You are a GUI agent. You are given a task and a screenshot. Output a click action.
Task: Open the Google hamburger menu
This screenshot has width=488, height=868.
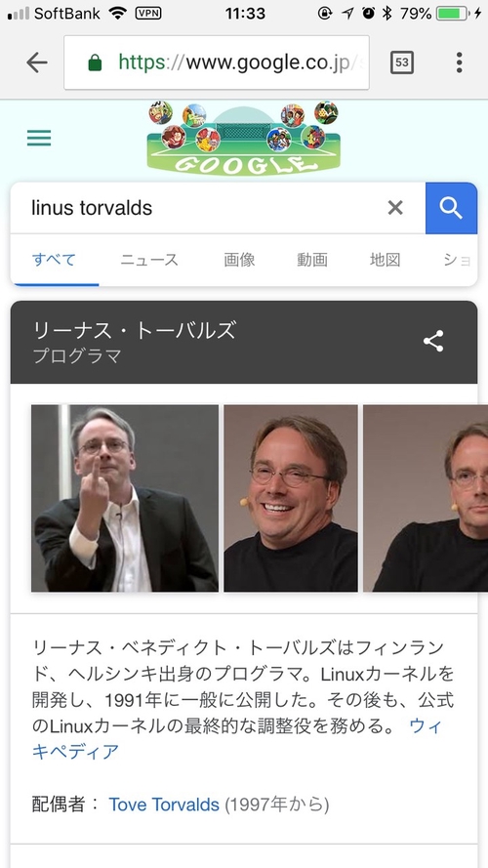pyautogui.click(x=39, y=138)
